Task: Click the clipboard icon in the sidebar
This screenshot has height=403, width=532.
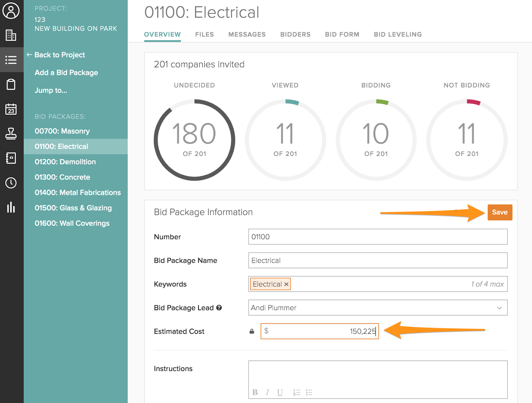Action: [11, 84]
